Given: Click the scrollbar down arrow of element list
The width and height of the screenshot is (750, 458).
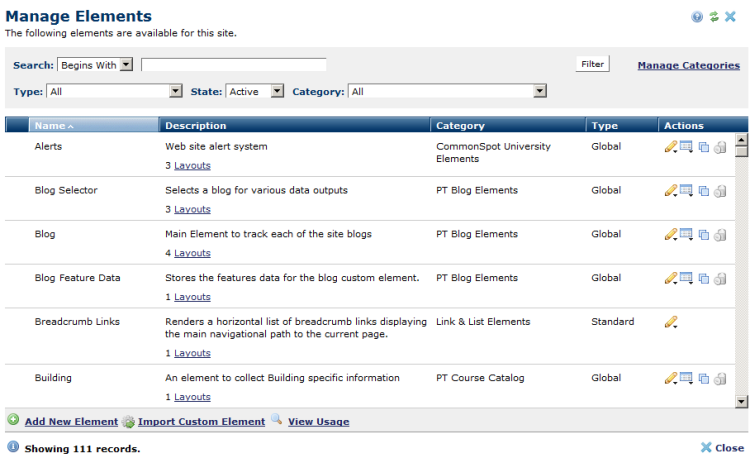Looking at the screenshot, I should (x=741, y=402).
